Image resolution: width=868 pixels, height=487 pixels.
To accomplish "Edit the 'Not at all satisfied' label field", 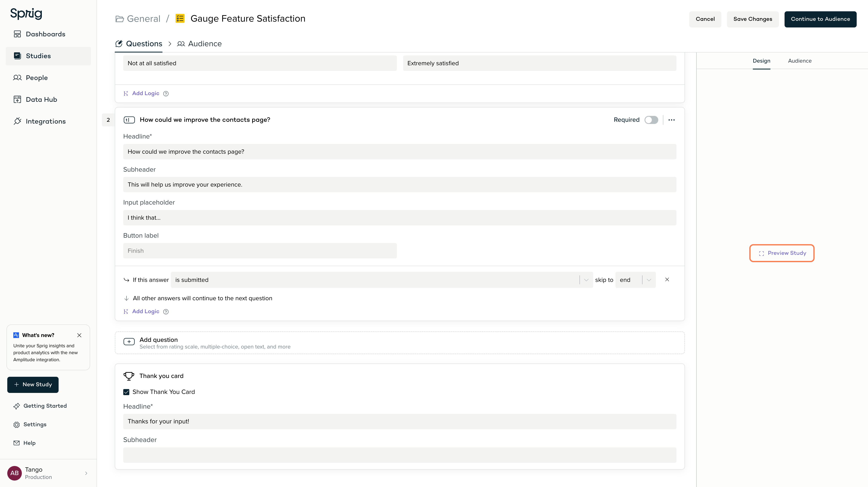I will [x=260, y=63].
